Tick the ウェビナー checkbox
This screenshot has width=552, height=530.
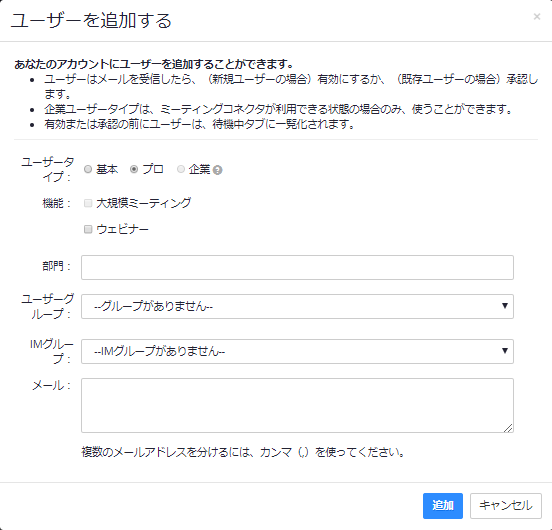point(88,229)
